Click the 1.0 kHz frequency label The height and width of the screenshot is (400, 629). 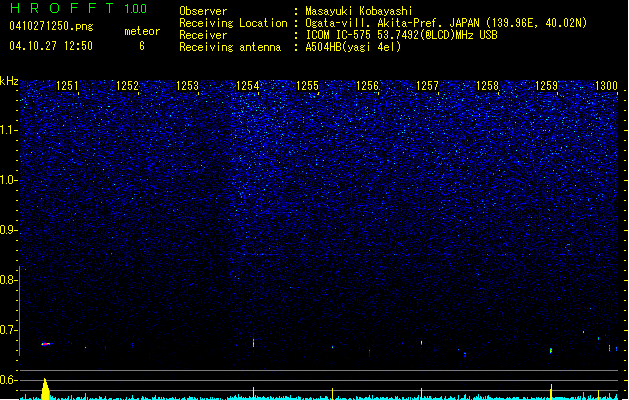click(8, 180)
